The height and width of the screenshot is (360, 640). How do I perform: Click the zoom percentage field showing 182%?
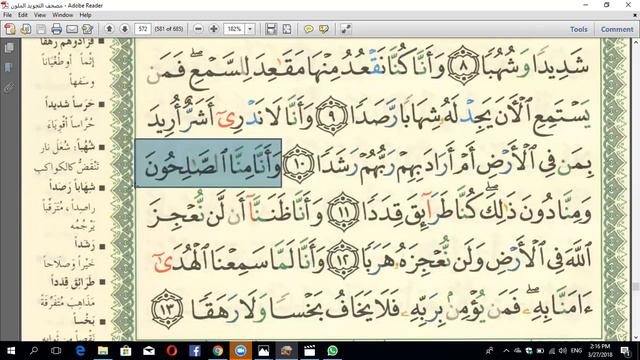[234, 29]
